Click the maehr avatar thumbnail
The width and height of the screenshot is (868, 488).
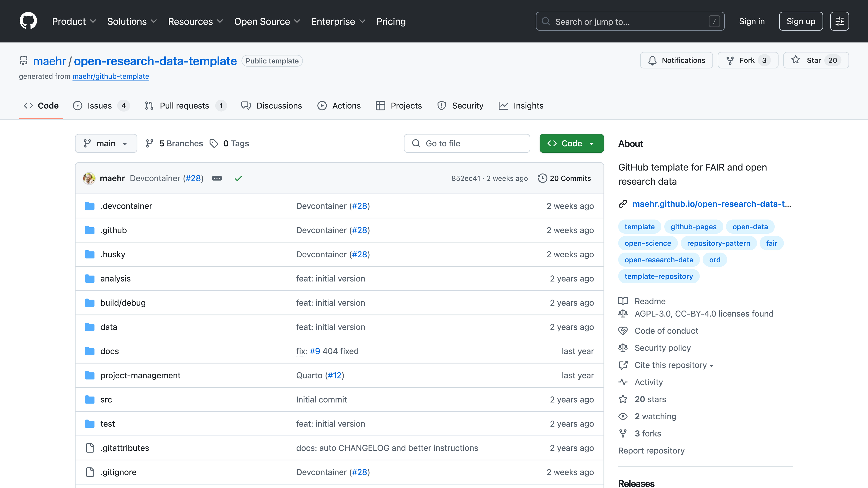click(x=89, y=178)
